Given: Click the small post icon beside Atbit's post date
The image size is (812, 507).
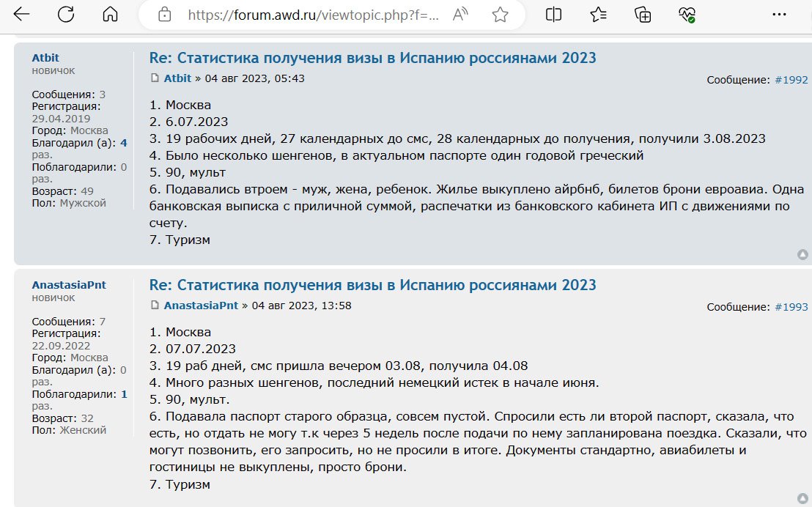Looking at the screenshot, I should pyautogui.click(x=155, y=78).
